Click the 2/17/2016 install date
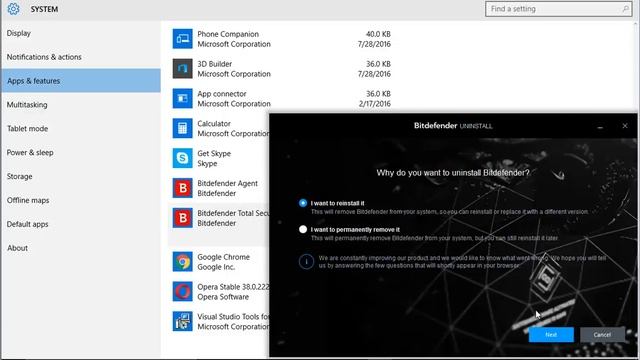Screen dimensions: 640x360 pos(375,104)
